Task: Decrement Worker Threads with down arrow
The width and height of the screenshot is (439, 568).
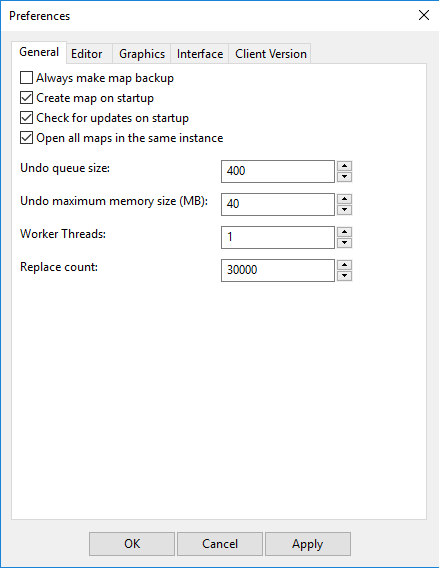Action: (x=344, y=243)
